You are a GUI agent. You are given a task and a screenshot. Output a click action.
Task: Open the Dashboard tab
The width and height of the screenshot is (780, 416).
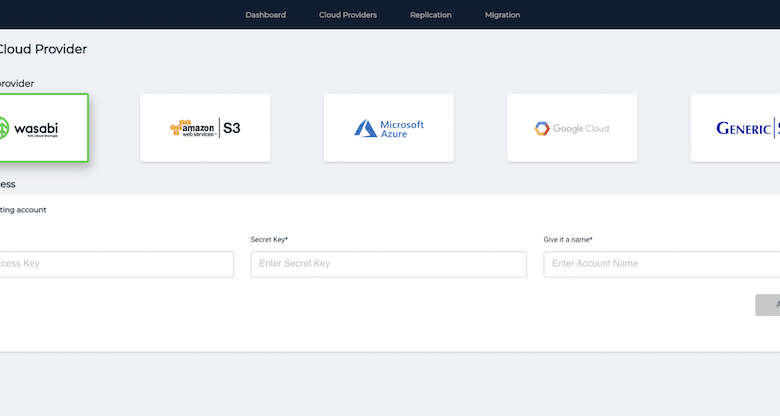click(x=265, y=15)
